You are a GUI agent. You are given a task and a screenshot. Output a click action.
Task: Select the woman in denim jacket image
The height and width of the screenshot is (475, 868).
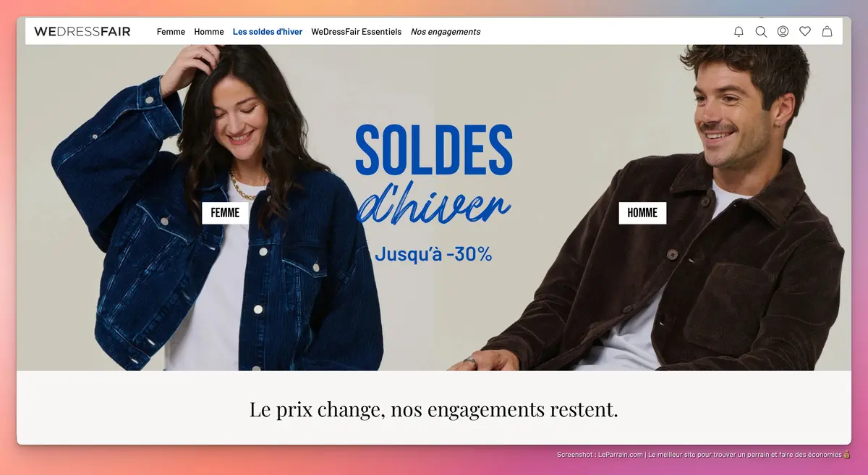point(210,208)
